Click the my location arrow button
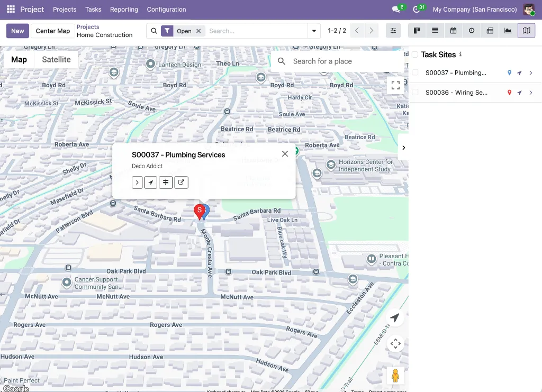542x392 pixels. pyautogui.click(x=395, y=317)
